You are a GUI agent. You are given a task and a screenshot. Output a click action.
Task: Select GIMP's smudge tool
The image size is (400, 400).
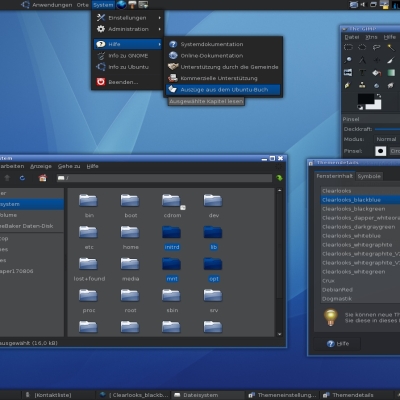tap(391, 85)
